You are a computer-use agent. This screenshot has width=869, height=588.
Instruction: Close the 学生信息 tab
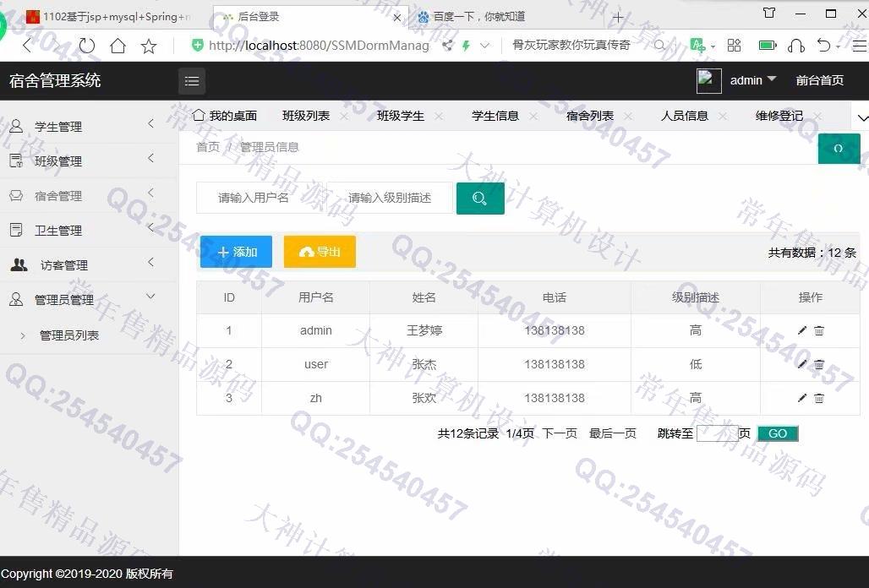tap(533, 117)
